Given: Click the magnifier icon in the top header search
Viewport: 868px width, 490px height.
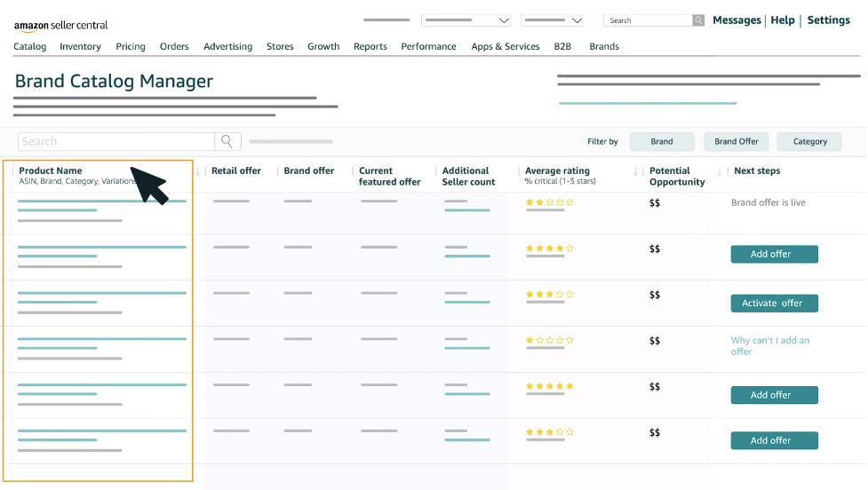Looking at the screenshot, I should (698, 20).
